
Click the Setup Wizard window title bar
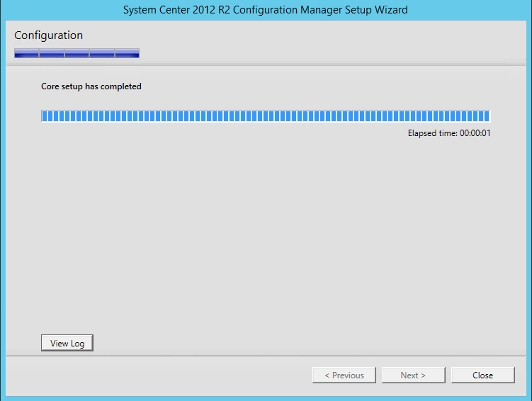point(266,10)
